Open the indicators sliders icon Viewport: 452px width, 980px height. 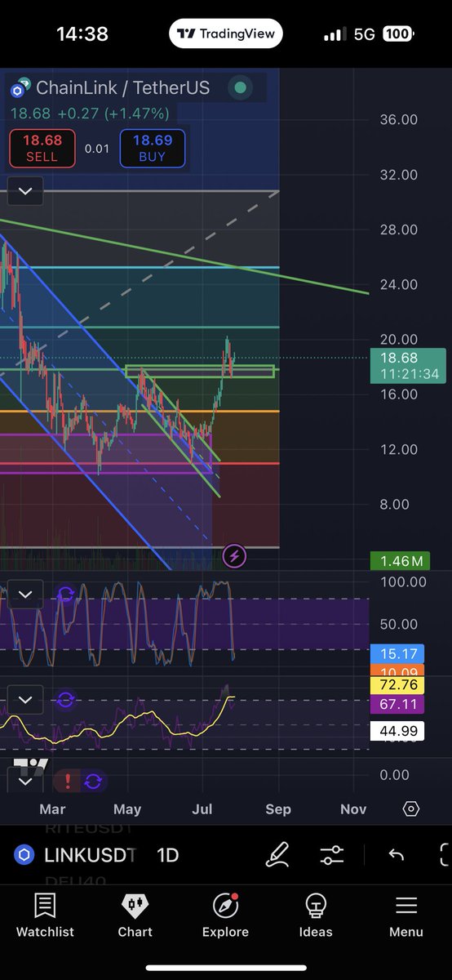(x=332, y=855)
